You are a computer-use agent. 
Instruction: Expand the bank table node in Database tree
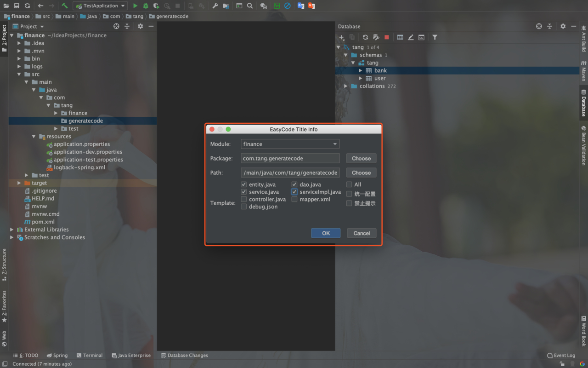click(x=361, y=70)
